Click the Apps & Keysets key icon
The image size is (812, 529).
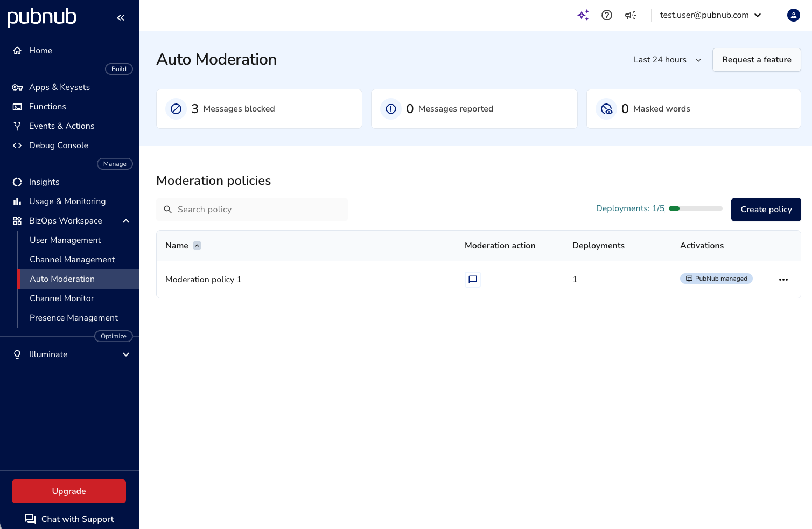click(17, 87)
